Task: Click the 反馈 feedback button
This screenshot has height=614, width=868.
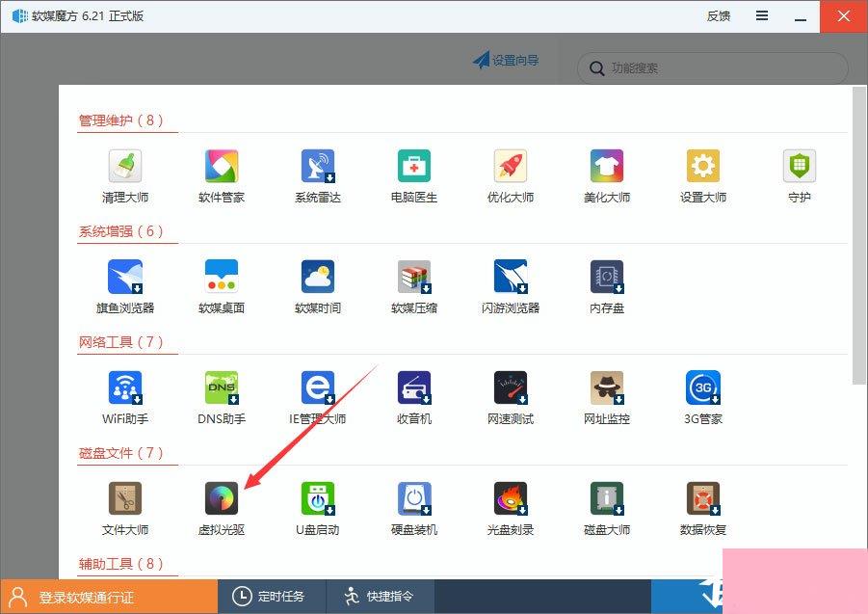Action: pyautogui.click(x=719, y=16)
